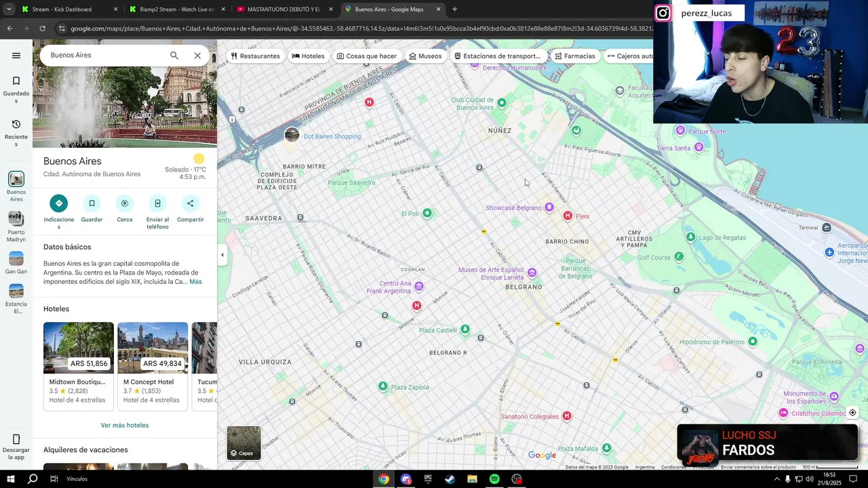Image resolution: width=868 pixels, height=488 pixels.
Task: Open Guardados saved places in sidebar
Action: (x=16, y=90)
